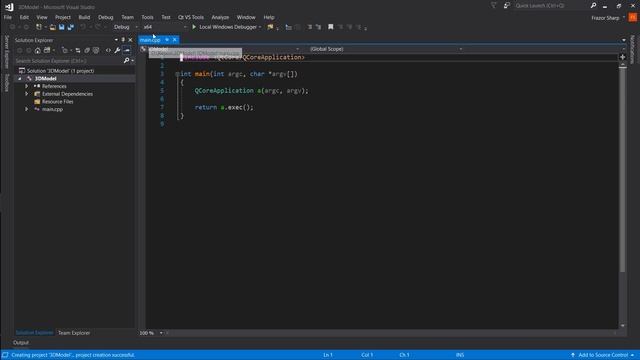Open the Global Scope combo box
Viewport: 640px width, 360px height.
point(386,49)
